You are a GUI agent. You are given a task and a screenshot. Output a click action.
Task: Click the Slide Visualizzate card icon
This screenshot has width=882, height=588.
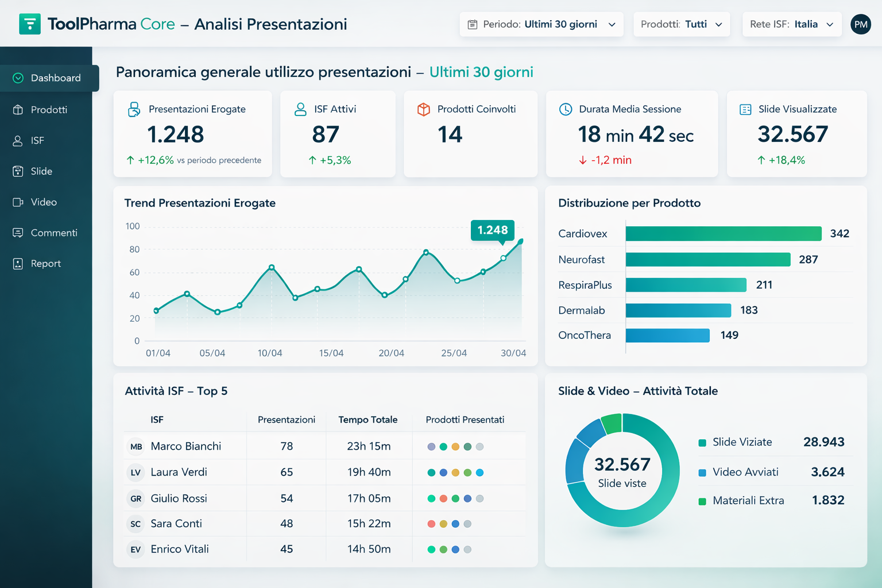(x=745, y=109)
